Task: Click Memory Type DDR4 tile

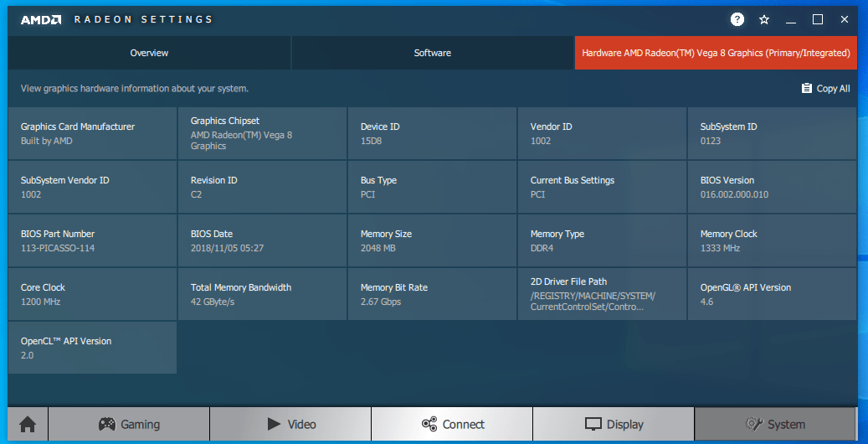Action: coord(603,240)
